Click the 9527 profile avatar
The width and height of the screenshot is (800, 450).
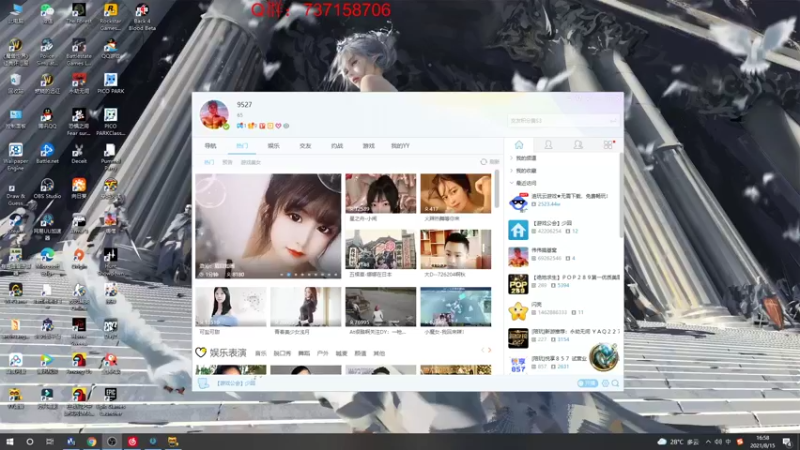tap(214, 114)
